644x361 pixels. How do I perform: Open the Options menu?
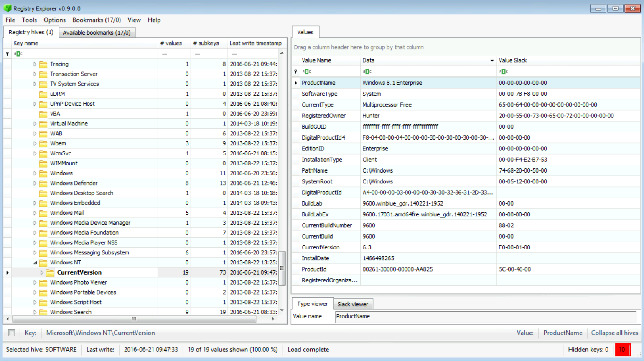(x=55, y=20)
